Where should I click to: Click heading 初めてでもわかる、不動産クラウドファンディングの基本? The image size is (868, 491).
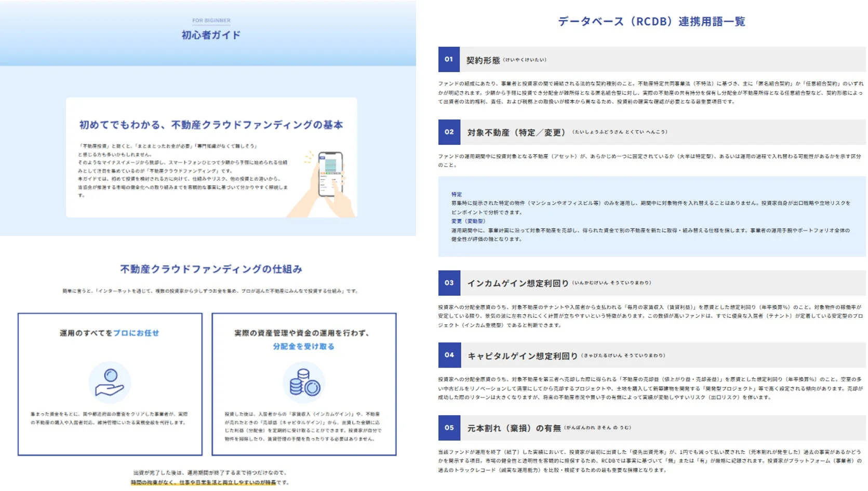(x=211, y=125)
